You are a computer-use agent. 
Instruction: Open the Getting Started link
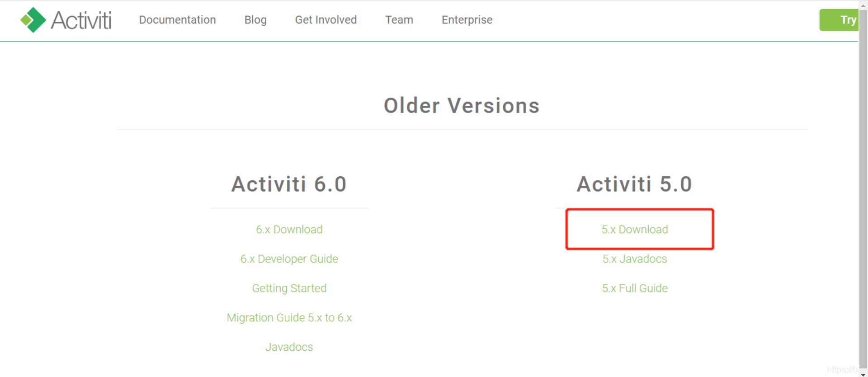(x=289, y=288)
